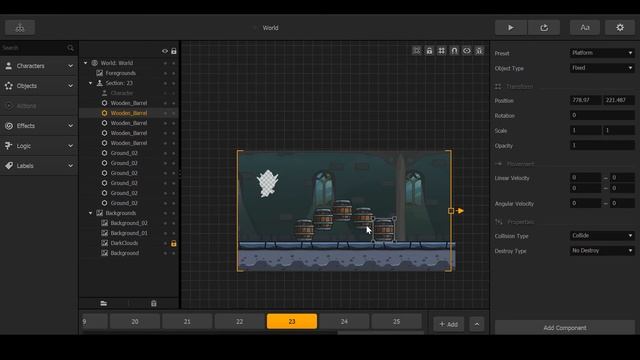Select the disabled Actions category
Viewport: 640px width, 360px height.
point(39,106)
